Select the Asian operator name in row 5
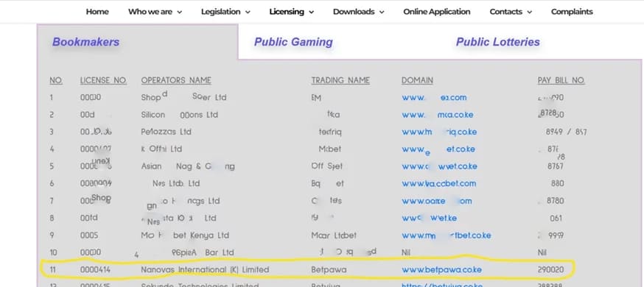 188,166
